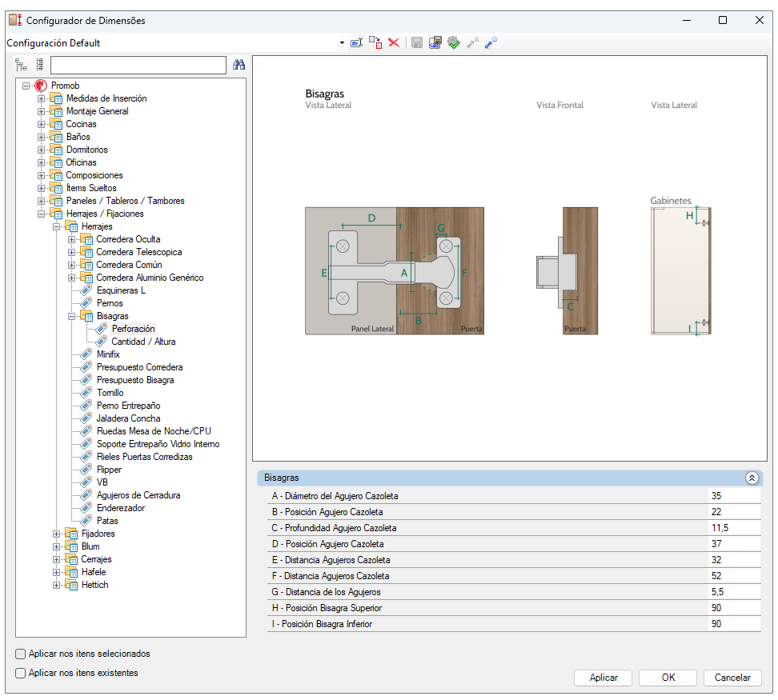Click the tree search input field
Viewport: 778px width, 700px height.
(138, 65)
